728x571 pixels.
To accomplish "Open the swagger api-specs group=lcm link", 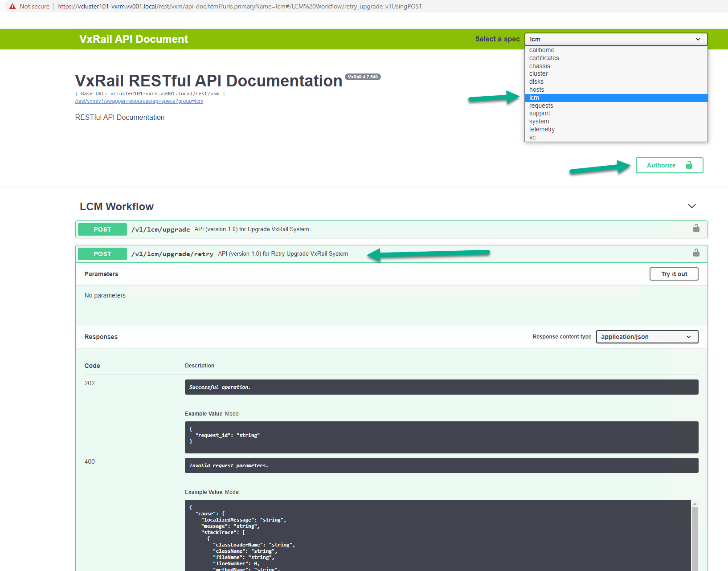I will point(139,101).
